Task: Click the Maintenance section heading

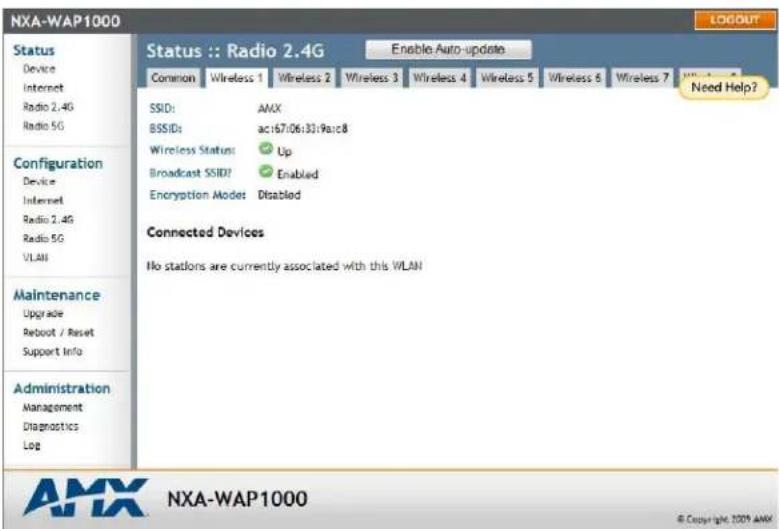Action: [x=57, y=295]
